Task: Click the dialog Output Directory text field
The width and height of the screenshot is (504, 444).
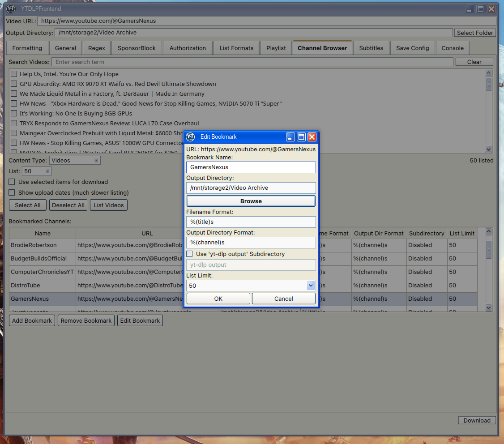Action: [251, 188]
